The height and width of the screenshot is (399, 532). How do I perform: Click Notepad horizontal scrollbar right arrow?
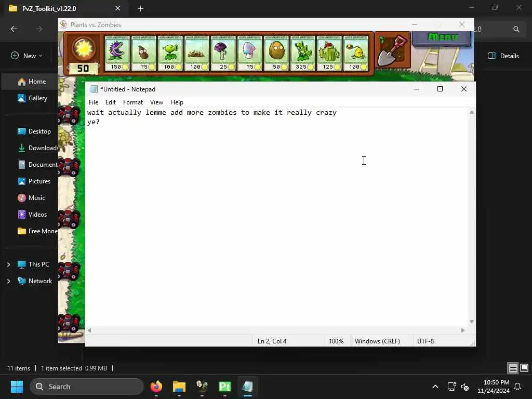coord(463,330)
